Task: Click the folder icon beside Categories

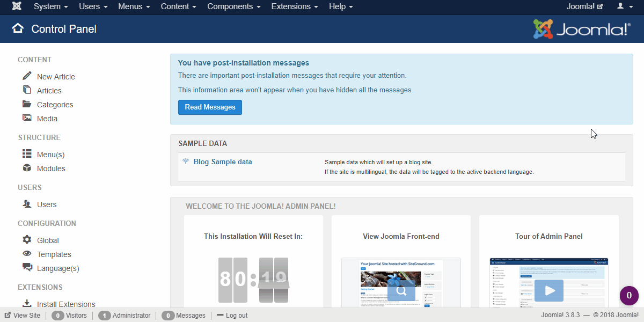Action: [x=27, y=104]
